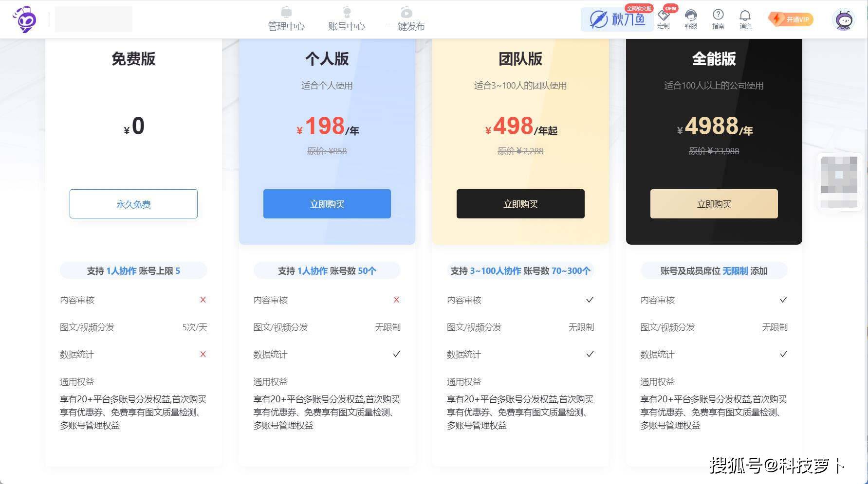Screen dimensions: 868x484
Task: Open the 定制 OEM icon
Action: pyautogui.click(x=664, y=19)
